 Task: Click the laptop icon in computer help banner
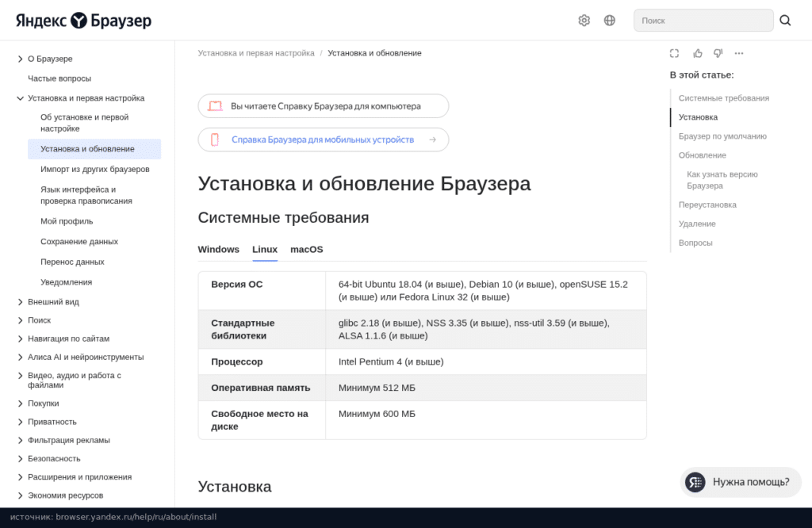(x=216, y=106)
